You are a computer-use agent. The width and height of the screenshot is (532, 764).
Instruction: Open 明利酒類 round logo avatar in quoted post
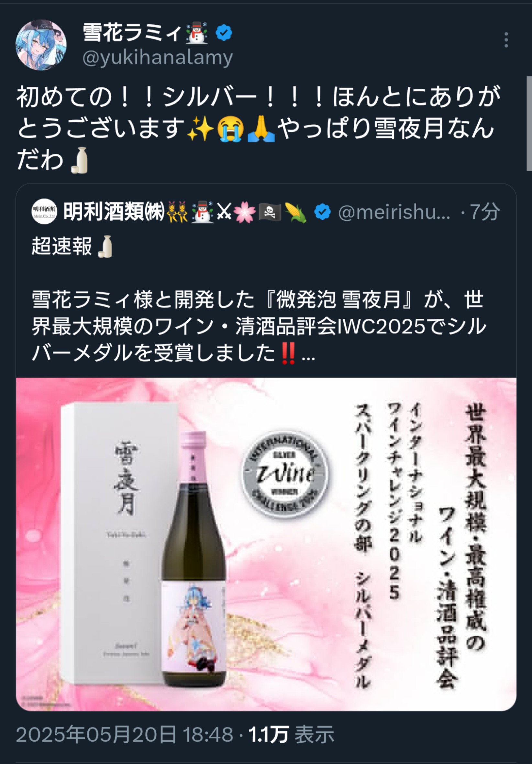click(x=44, y=212)
